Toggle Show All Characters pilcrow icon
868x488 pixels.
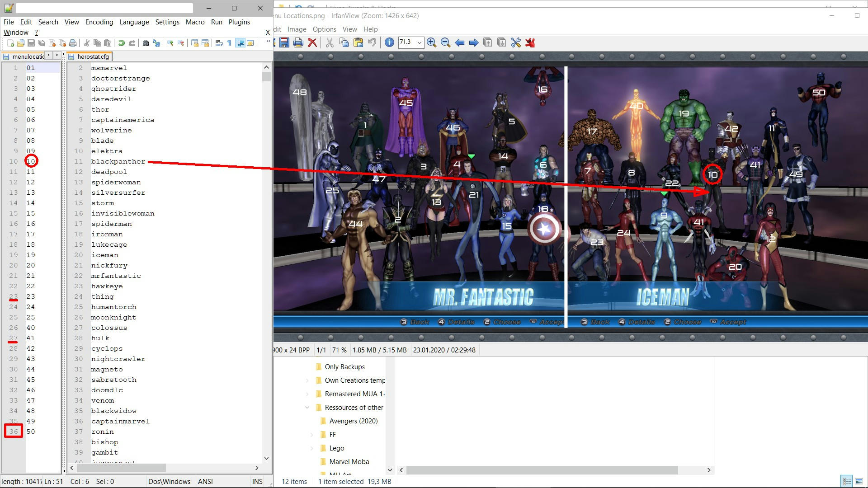click(230, 43)
